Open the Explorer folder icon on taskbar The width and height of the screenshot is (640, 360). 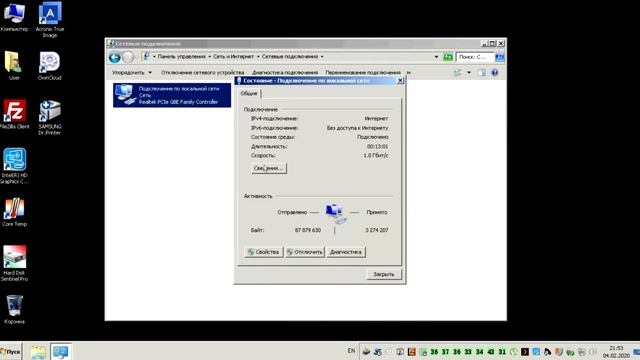tap(38, 352)
